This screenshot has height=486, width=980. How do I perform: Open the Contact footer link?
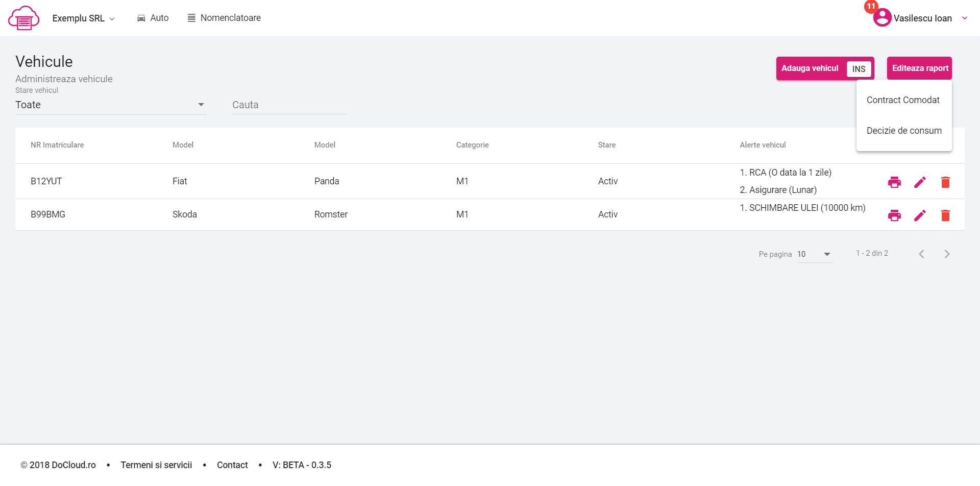click(x=232, y=465)
